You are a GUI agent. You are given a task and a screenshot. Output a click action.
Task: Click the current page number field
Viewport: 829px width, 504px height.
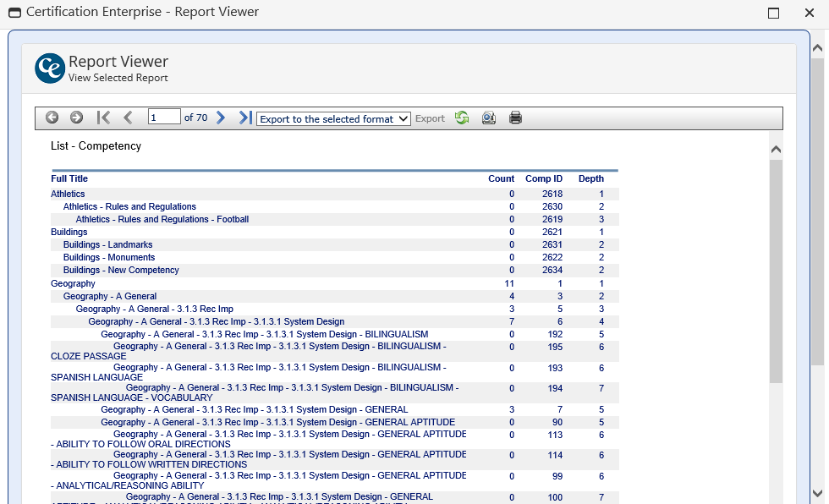[164, 118]
